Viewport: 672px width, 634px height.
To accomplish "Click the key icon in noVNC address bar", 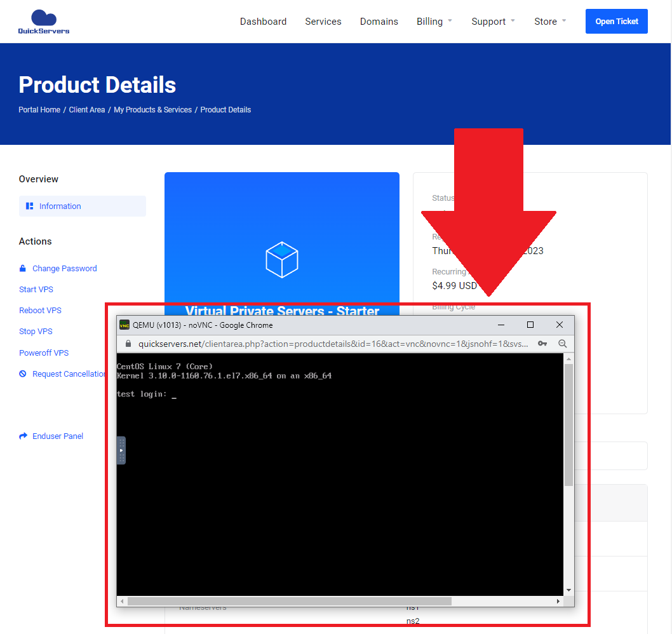I will tap(542, 344).
